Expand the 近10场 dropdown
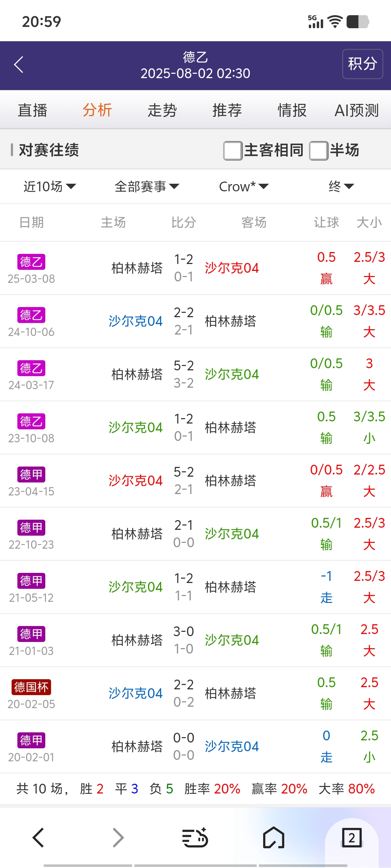391x868 pixels. [x=50, y=187]
